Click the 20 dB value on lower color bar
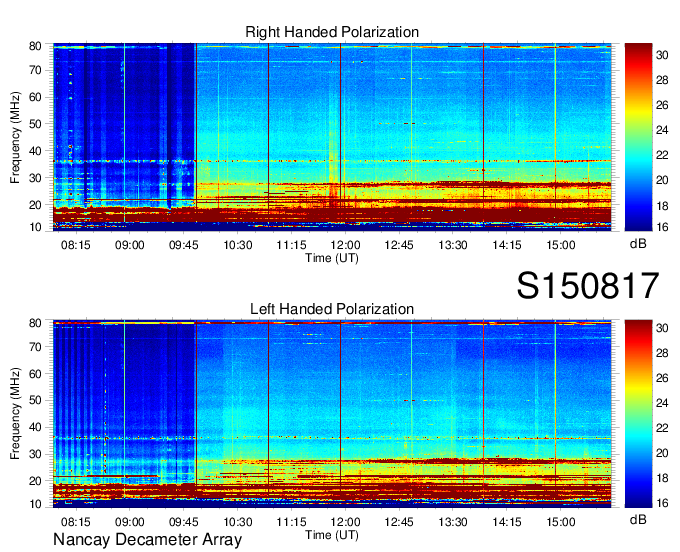 tap(662, 453)
